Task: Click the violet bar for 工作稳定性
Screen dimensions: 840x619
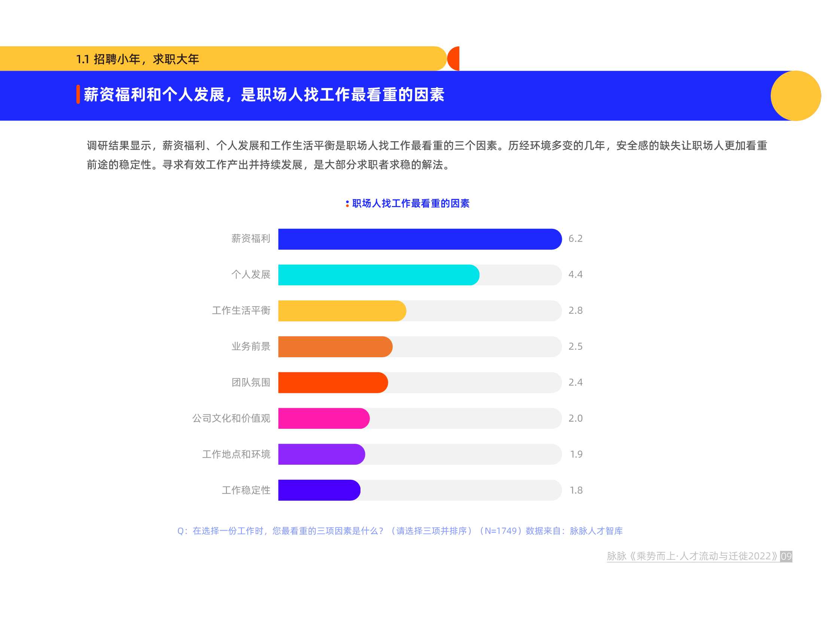Action: click(x=319, y=491)
